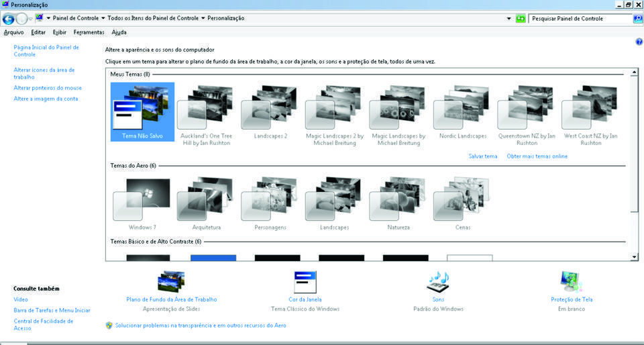Expand dropdown before Personalização breadcrumb
Image resolution: width=644 pixels, height=345 pixels.
(x=203, y=19)
